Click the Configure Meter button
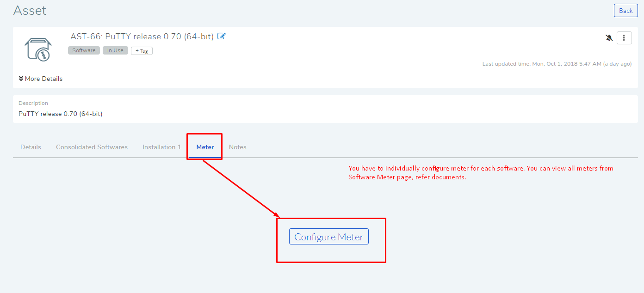Screen dimensions: 644x293 [329, 237]
